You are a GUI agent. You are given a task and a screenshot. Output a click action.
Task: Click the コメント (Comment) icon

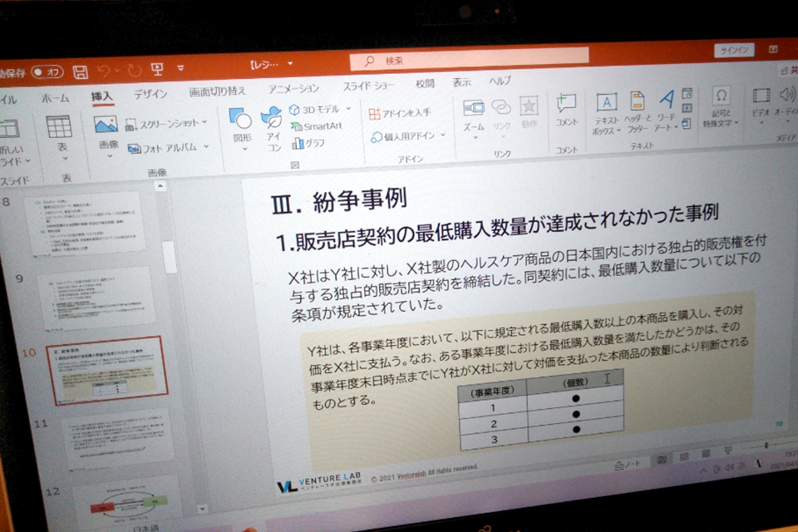coord(566,103)
